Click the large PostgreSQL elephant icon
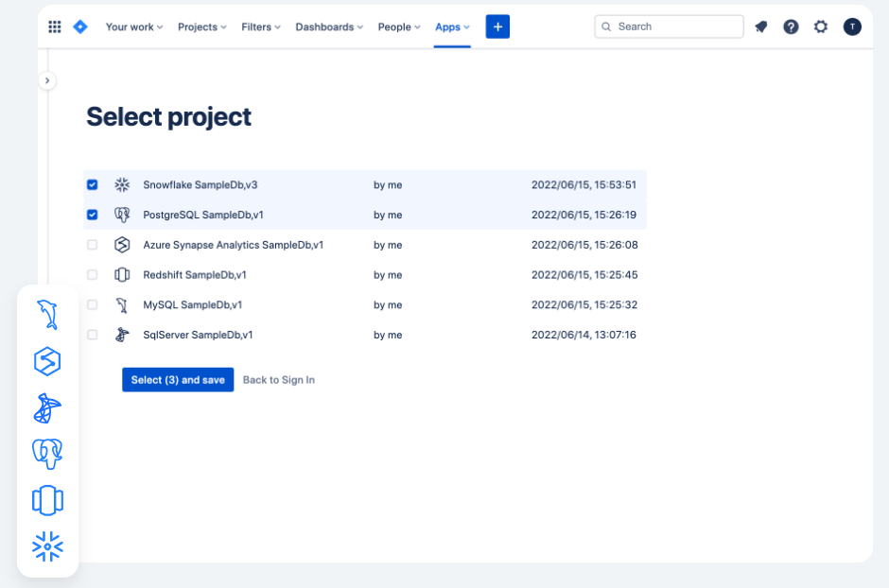Image resolution: width=889 pixels, height=588 pixels. click(x=47, y=454)
